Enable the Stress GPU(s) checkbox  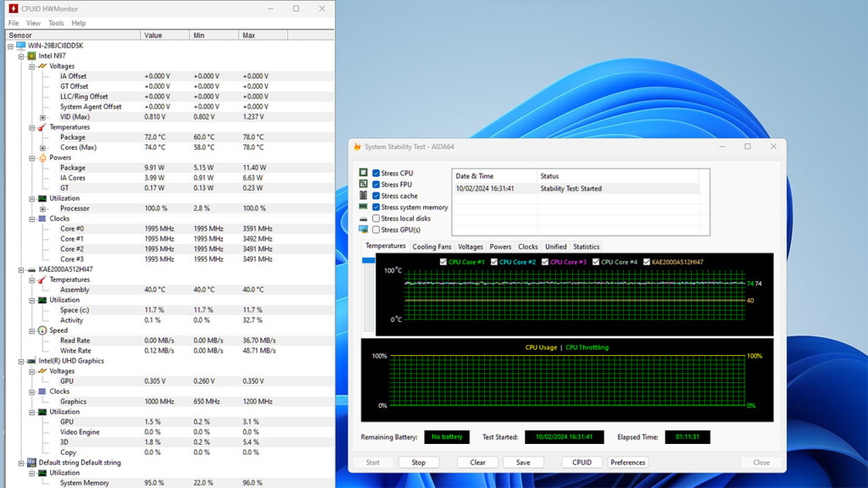pos(376,230)
